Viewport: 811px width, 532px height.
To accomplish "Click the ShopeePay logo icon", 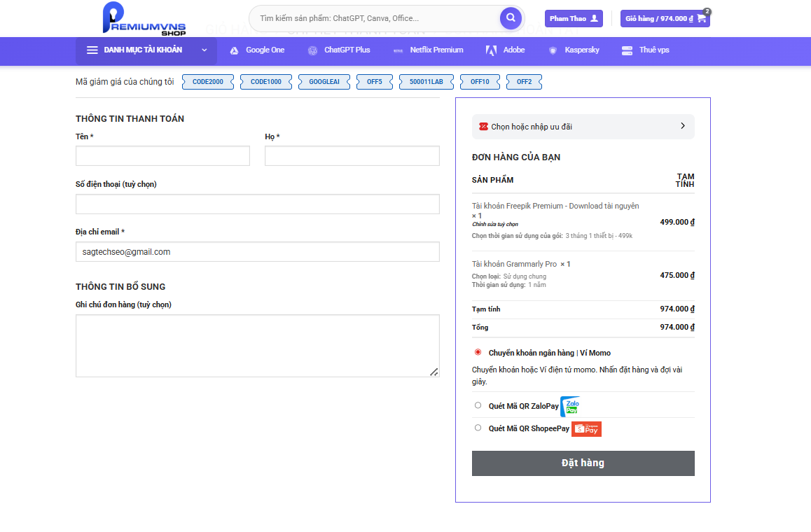I will (x=586, y=429).
